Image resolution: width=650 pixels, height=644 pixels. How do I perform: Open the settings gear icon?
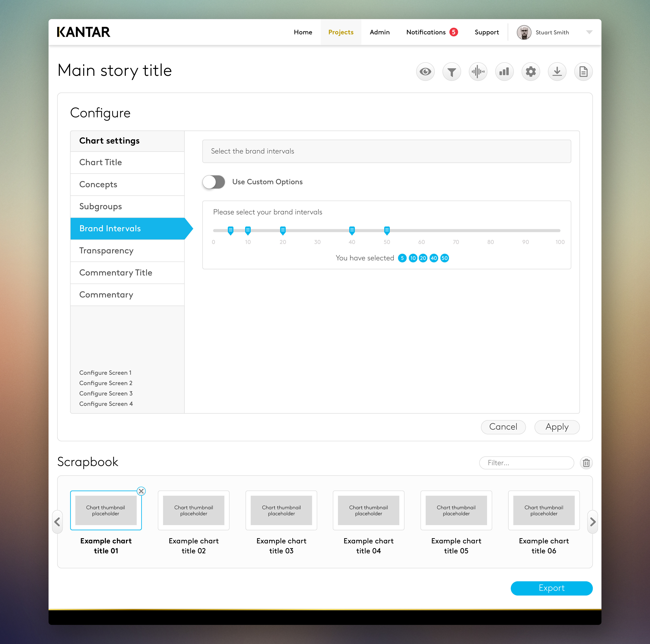pyautogui.click(x=531, y=72)
